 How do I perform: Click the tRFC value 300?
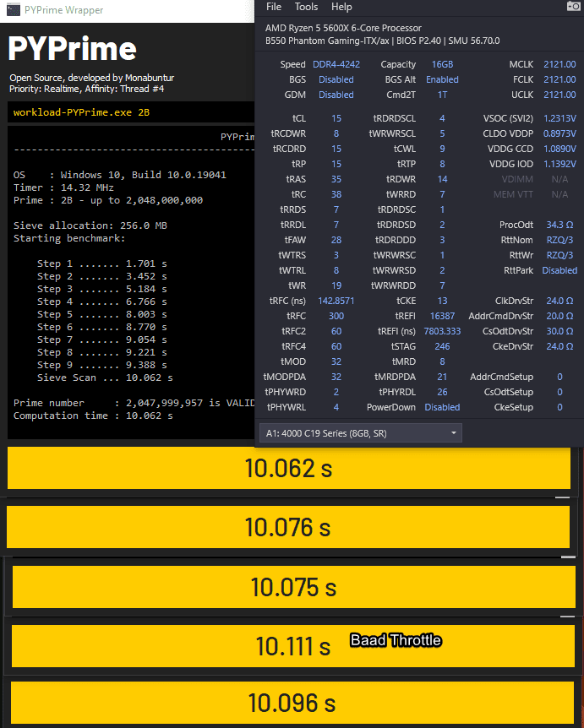[336, 316]
